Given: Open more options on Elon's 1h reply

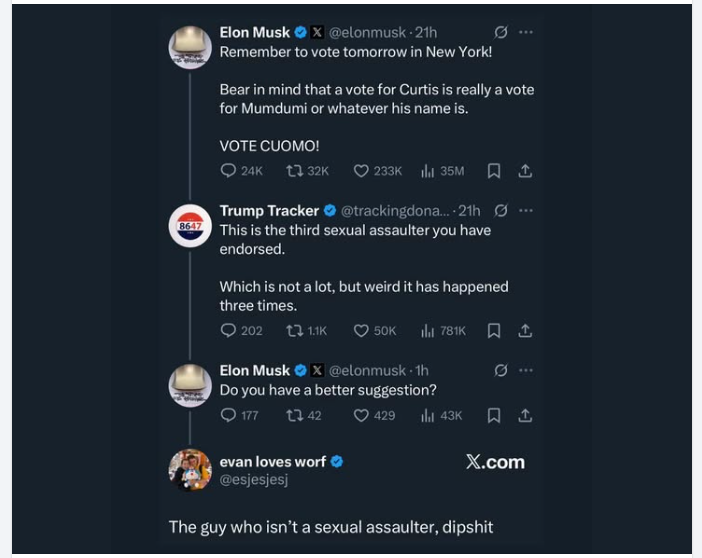Looking at the screenshot, I should coord(526,370).
